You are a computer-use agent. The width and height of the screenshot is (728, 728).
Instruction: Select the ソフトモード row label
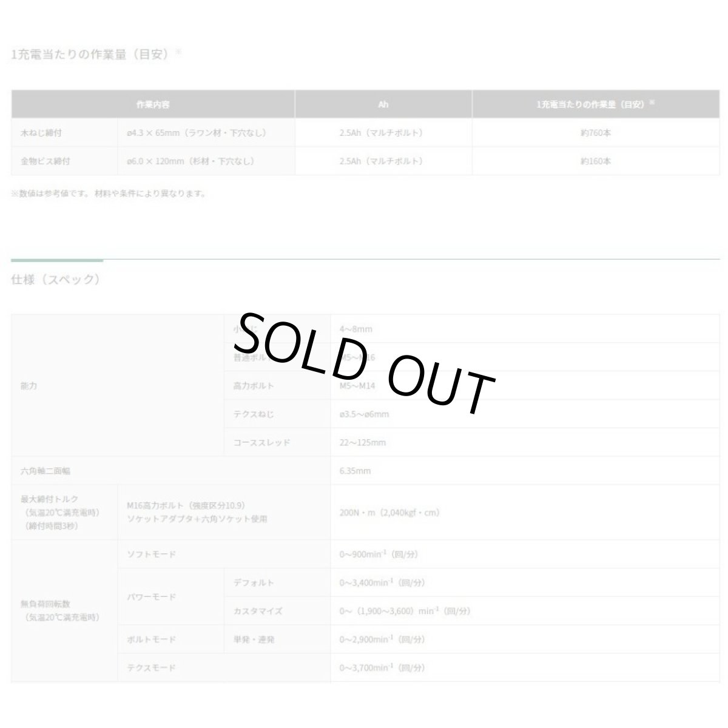[151, 554]
